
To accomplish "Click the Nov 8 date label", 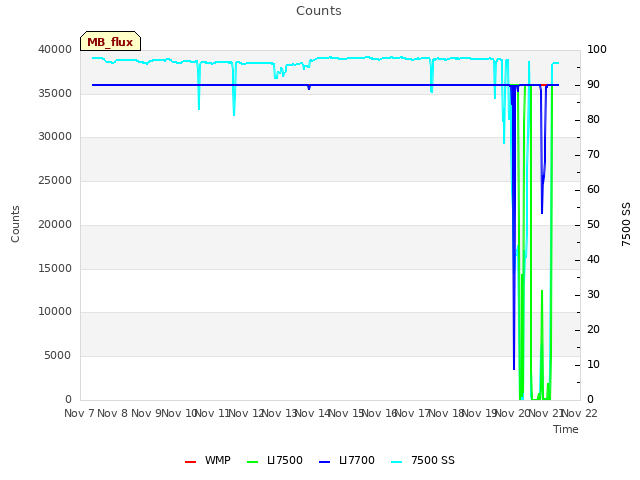I will point(113,413).
